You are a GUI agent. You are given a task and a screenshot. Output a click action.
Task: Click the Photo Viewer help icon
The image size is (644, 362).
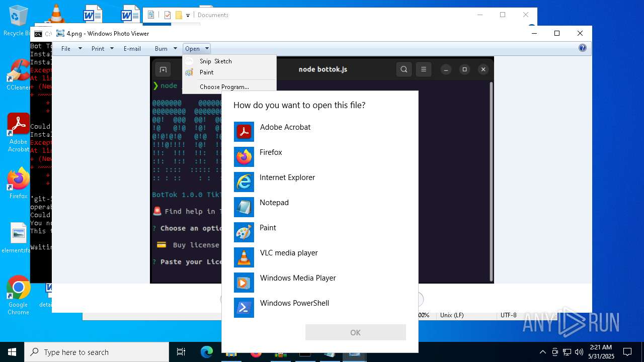[583, 48]
